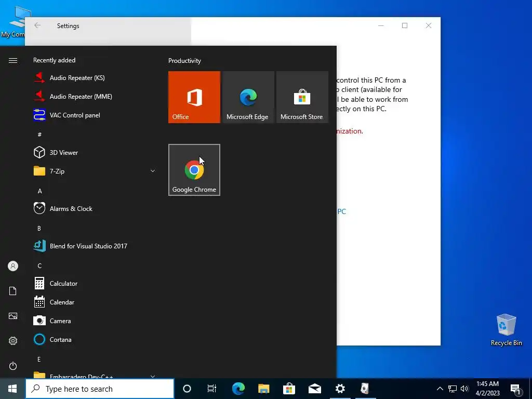532x399 pixels.
Task: Select the Recycle Bin desktop icon
Action: (506, 329)
